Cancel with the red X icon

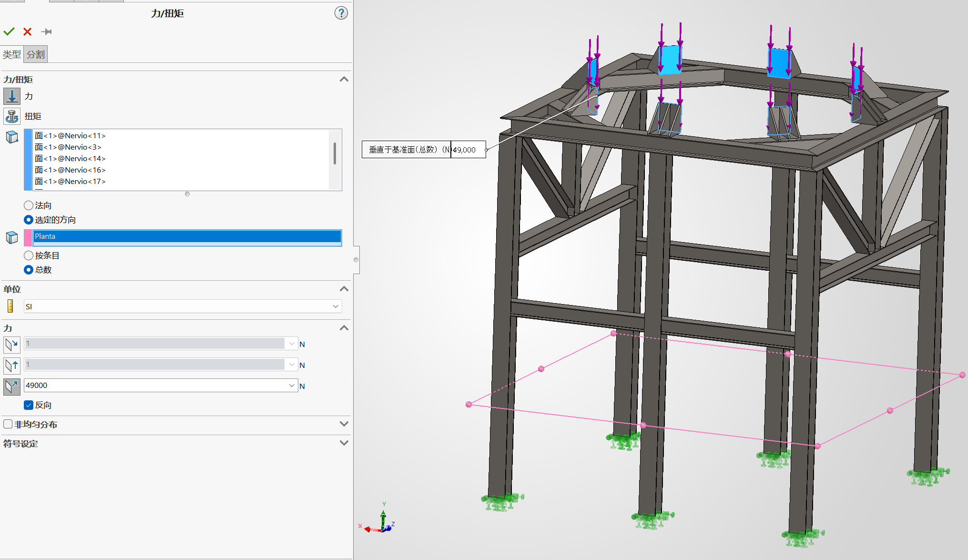click(x=27, y=31)
